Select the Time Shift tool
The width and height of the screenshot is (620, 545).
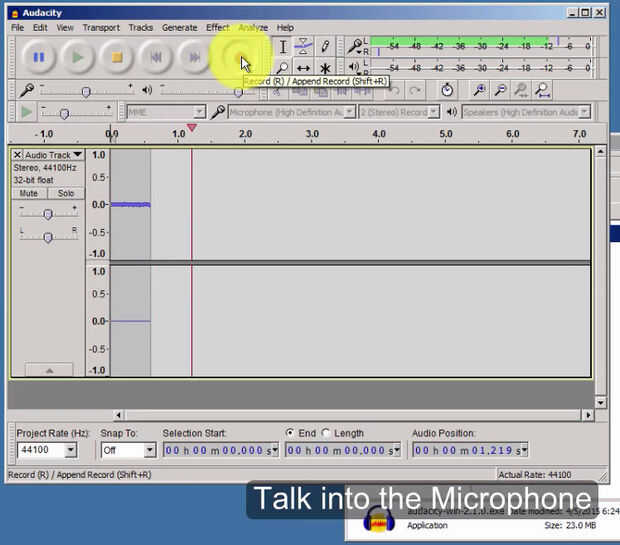pos(303,68)
